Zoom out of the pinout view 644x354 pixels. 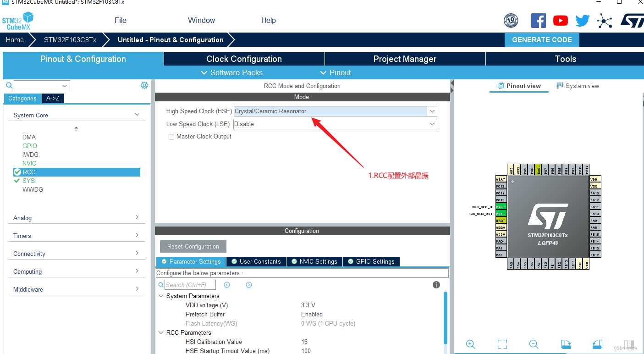pyautogui.click(x=534, y=344)
